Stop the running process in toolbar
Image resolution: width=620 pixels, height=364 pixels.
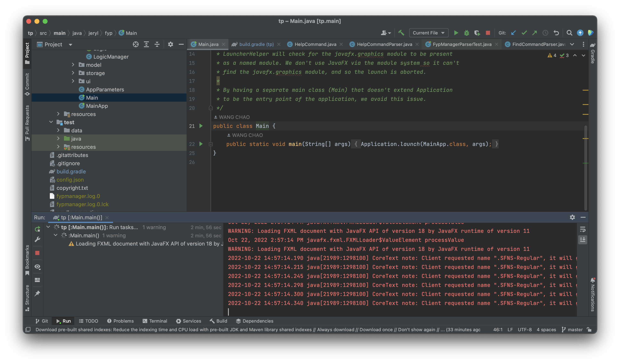[x=488, y=33]
